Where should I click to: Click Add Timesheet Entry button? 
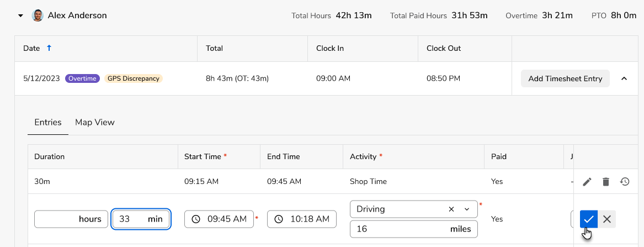(x=565, y=79)
